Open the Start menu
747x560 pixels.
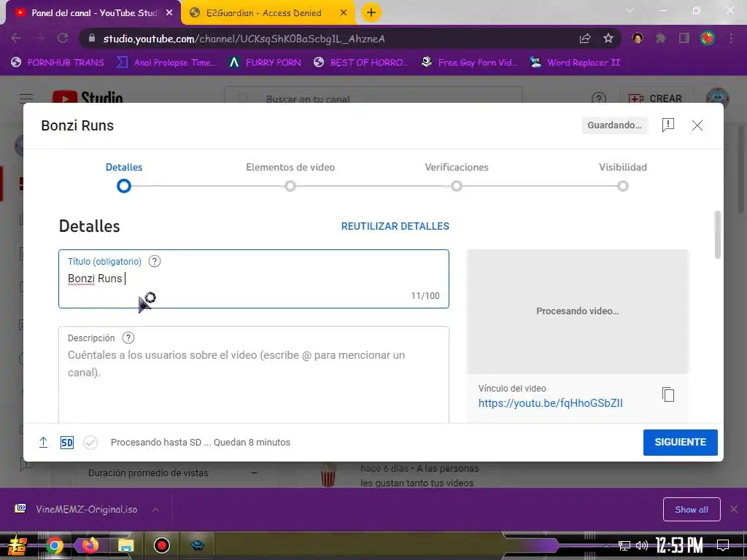pyautogui.click(x=18, y=545)
